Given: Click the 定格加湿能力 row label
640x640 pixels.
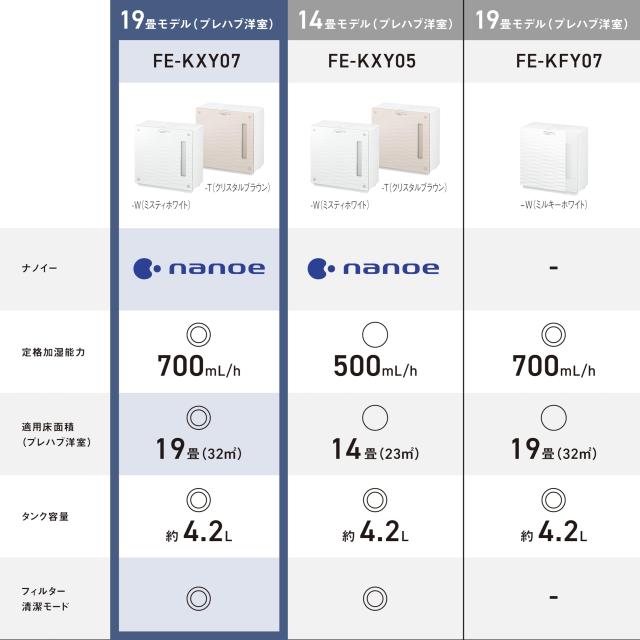Looking at the screenshot, I should pyautogui.click(x=53, y=352).
